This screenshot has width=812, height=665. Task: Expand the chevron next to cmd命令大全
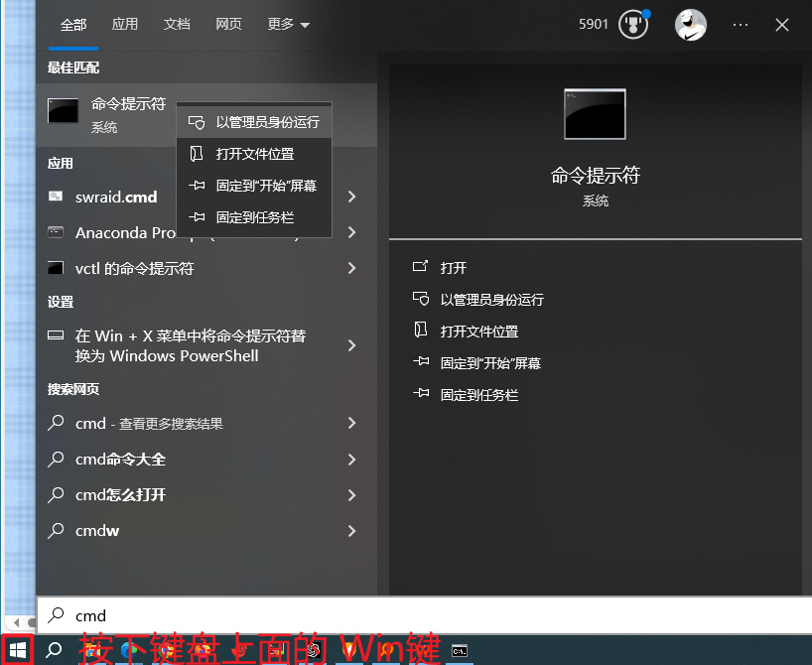tap(352, 460)
